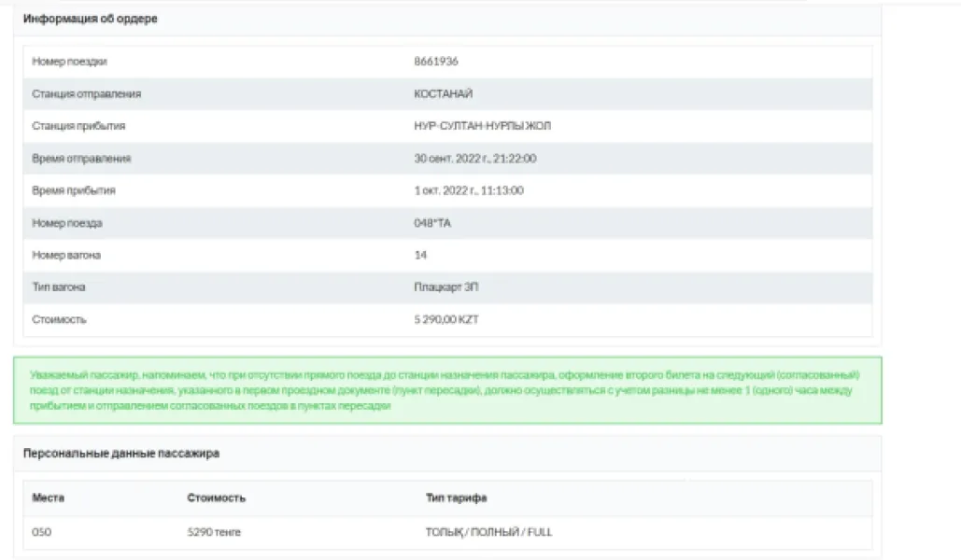Select the 'Номер поездки' row label

click(x=69, y=62)
